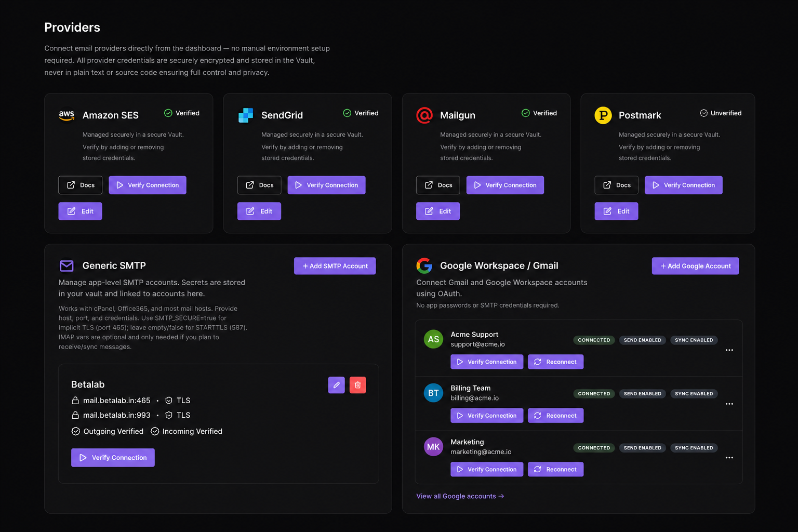
Task: Edit the SendGrid provider
Action: pyautogui.click(x=259, y=211)
